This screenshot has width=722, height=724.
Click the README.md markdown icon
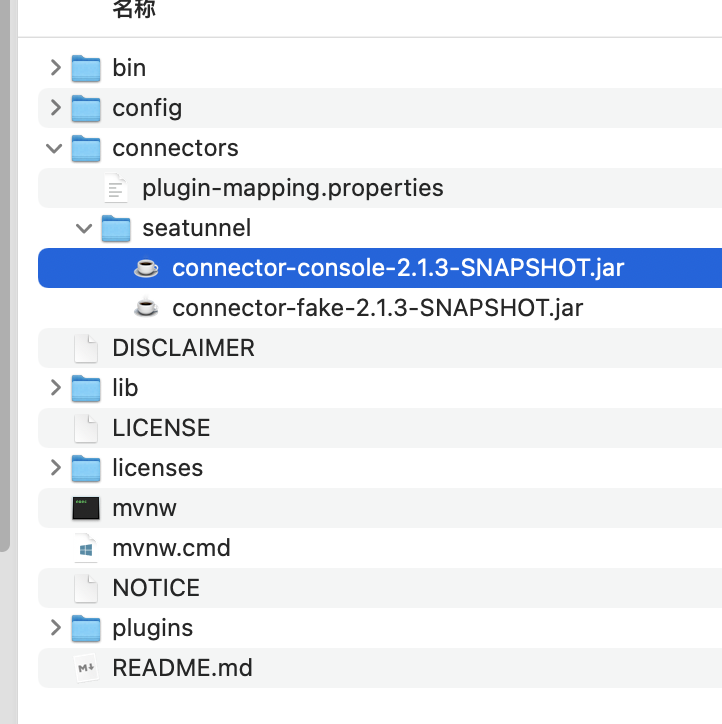86,668
